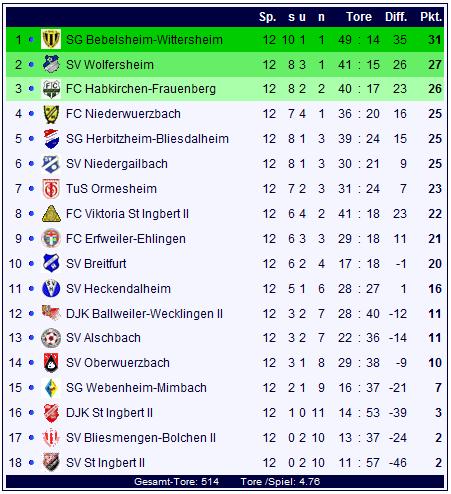Click the SG Webenheim-Mimbach diamond logo
The width and height of the screenshot is (451, 494).
pyautogui.click(x=51, y=388)
